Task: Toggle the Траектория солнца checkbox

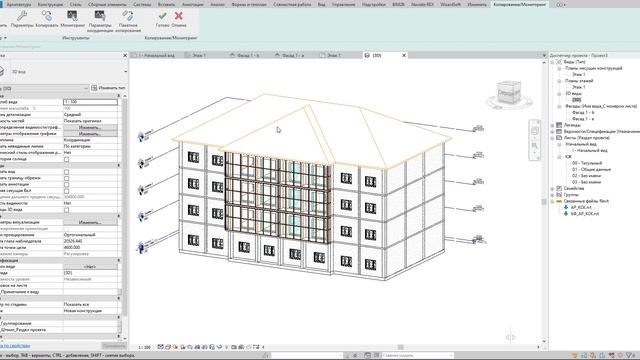Action: (67, 159)
